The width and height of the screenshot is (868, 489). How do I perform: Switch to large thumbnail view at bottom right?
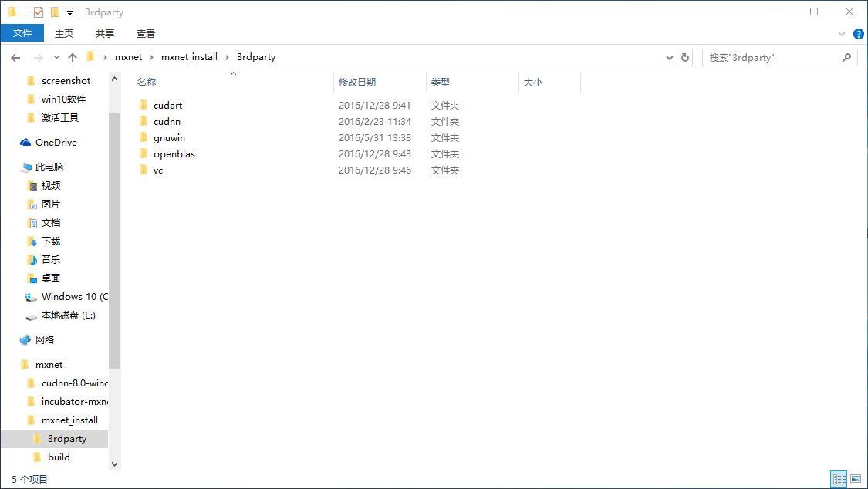856,479
